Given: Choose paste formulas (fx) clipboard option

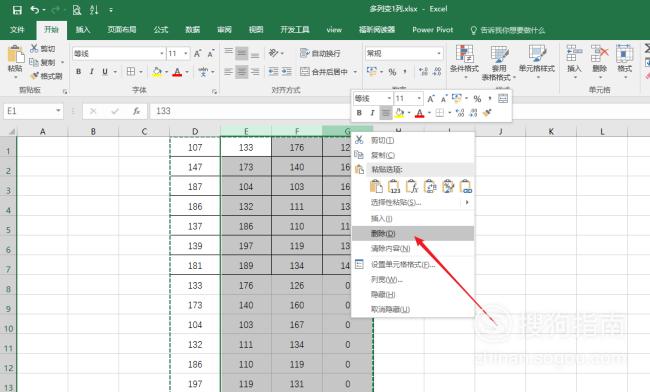Looking at the screenshot, I should coord(412,186).
